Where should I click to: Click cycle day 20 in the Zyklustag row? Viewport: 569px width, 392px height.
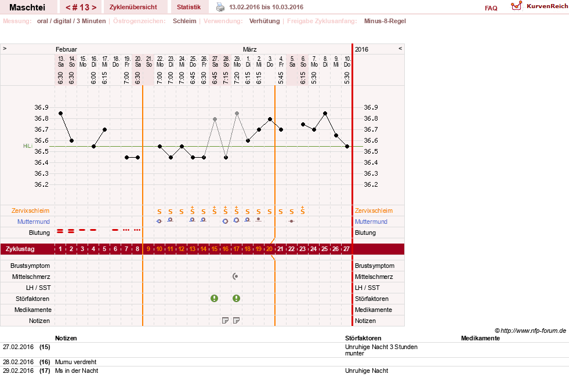pos(269,249)
